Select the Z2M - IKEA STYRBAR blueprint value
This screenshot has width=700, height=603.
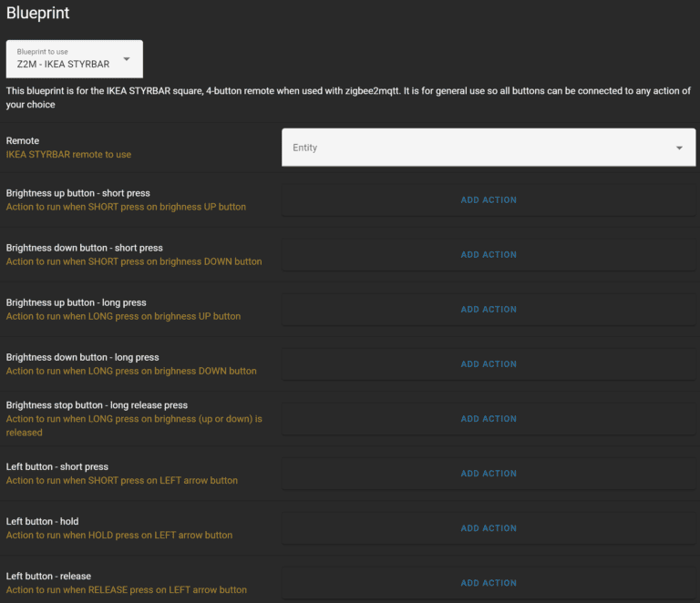(63, 65)
